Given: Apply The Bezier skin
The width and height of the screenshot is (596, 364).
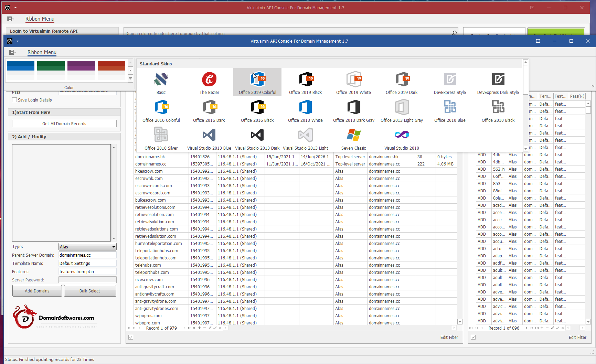Looking at the screenshot, I should [x=209, y=82].
